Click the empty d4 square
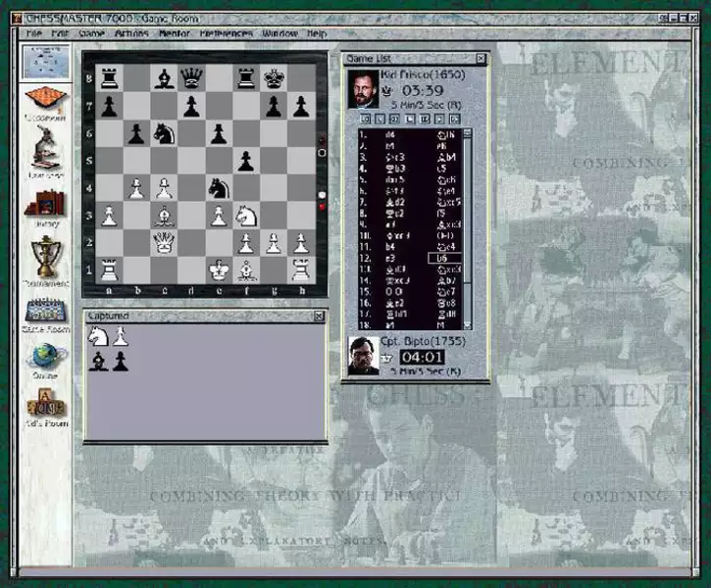The image size is (711, 588). point(191,187)
